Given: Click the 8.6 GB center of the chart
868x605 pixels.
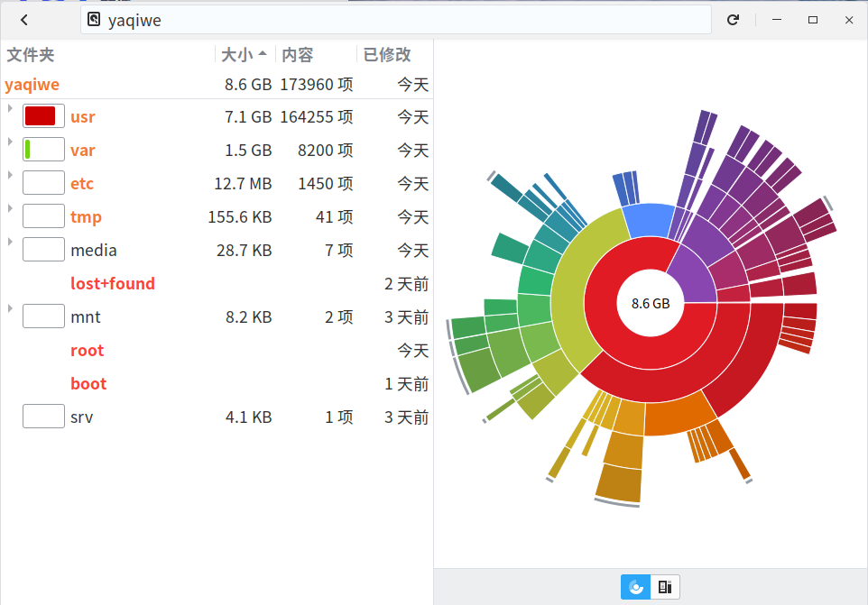Looking at the screenshot, I should click(651, 303).
